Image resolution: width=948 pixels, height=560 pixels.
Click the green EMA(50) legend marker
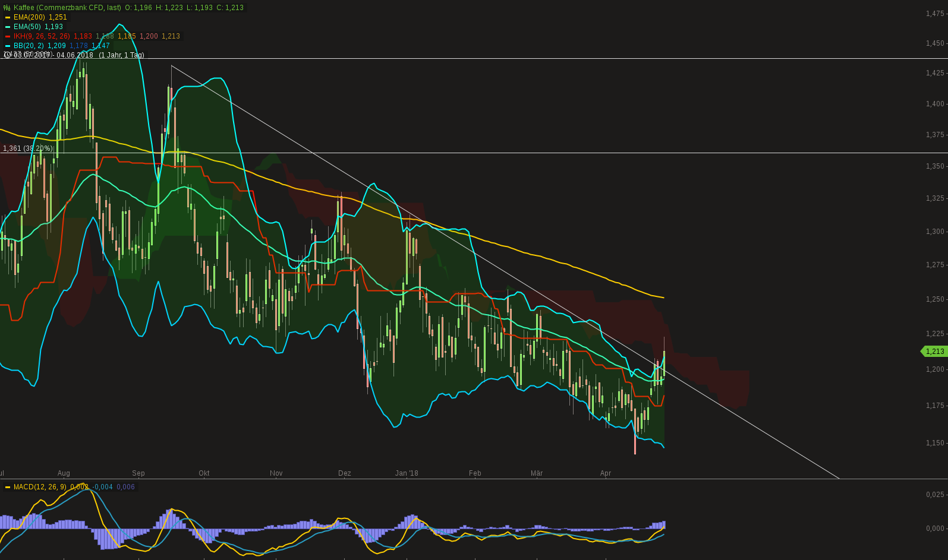coord(8,27)
